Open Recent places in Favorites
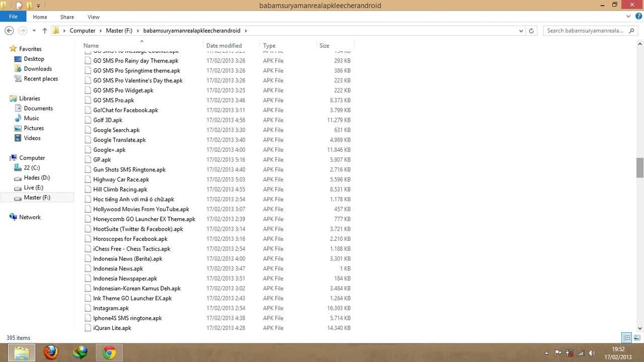Screen dimensions: 644x362 [41, 78]
